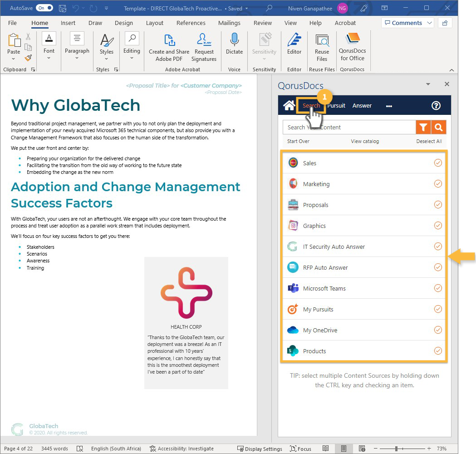
Task: Click the View catalog link
Action: coord(365,141)
